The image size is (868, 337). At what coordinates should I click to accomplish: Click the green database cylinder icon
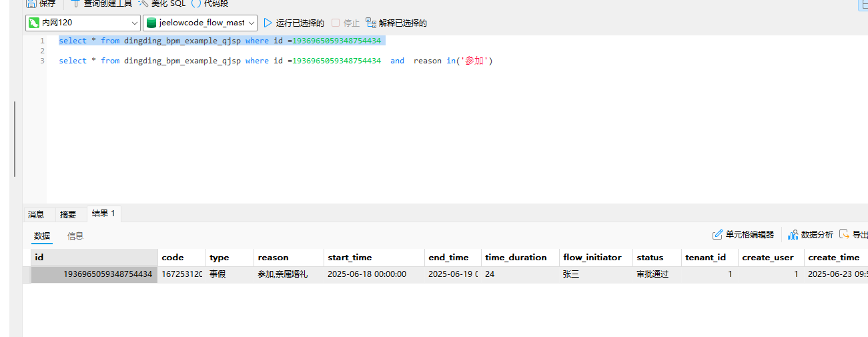click(x=151, y=23)
